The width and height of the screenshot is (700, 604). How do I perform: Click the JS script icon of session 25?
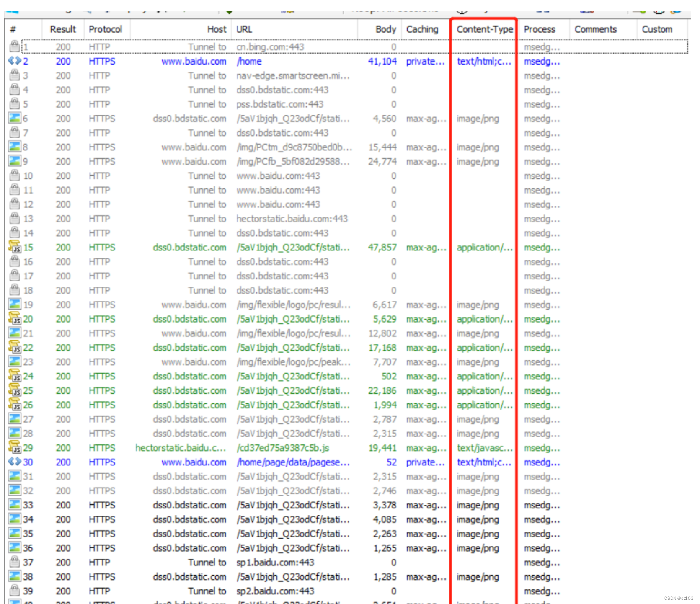click(15, 390)
